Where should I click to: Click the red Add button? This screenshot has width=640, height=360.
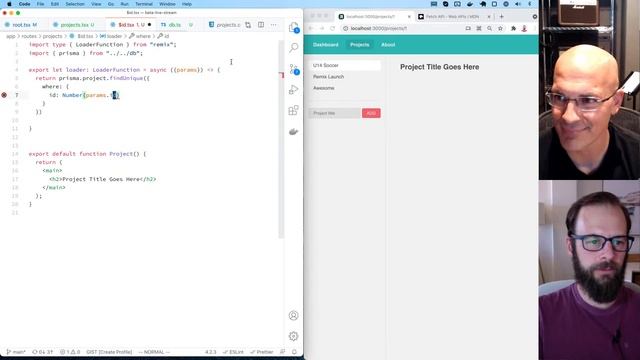[x=371, y=113]
